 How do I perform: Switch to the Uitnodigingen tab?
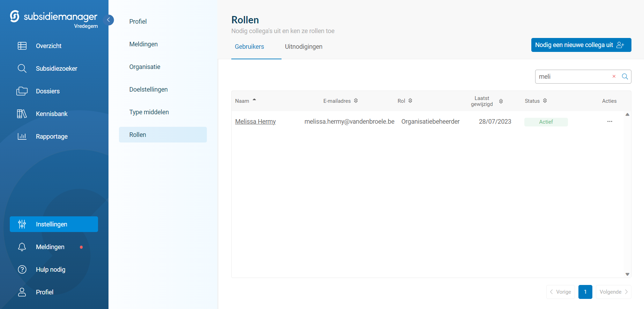tap(304, 47)
